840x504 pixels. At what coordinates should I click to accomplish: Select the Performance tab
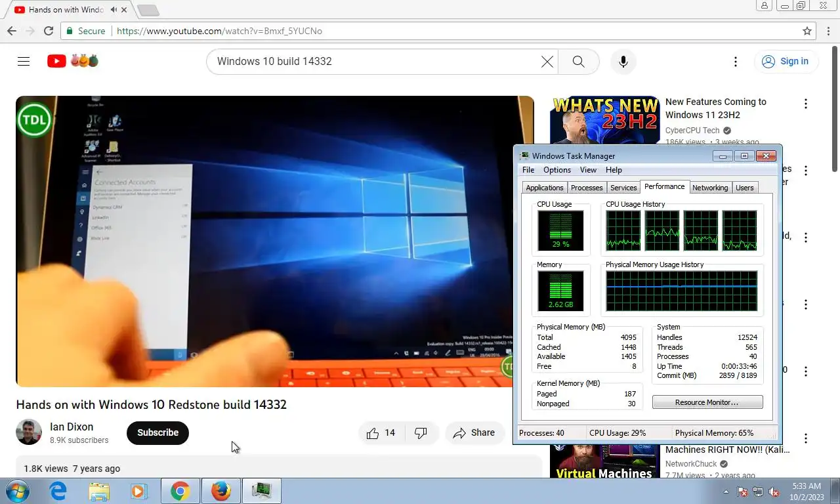[665, 186]
